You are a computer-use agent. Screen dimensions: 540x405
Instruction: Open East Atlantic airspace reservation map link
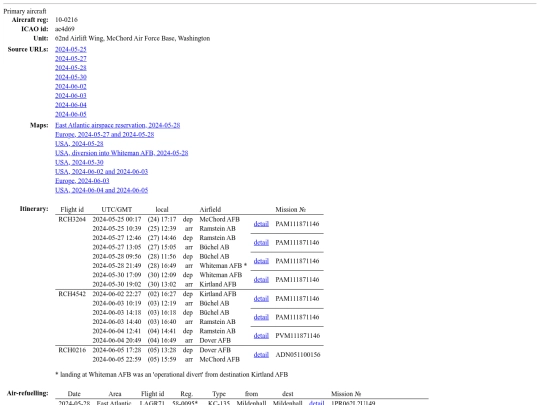pyautogui.click(x=117, y=125)
